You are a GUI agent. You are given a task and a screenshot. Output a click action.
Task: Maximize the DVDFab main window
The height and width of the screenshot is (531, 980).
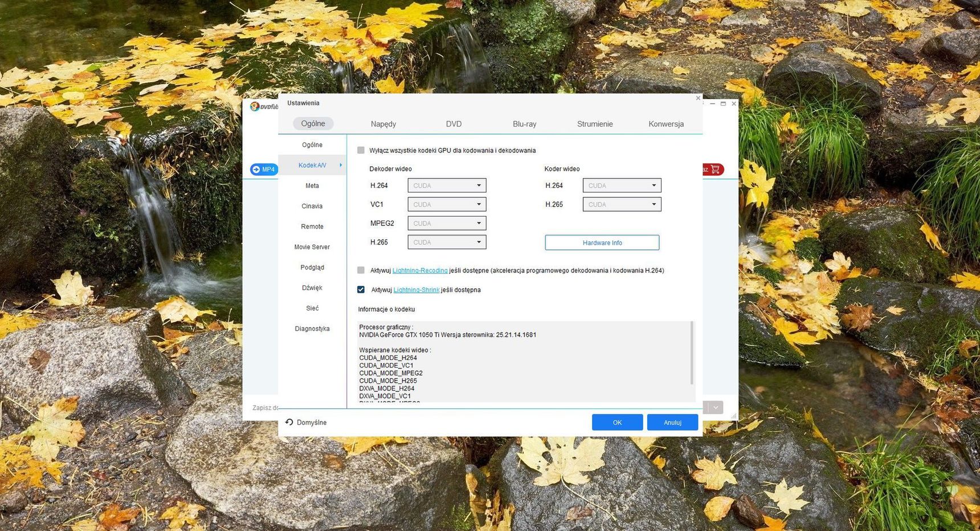[x=723, y=104]
